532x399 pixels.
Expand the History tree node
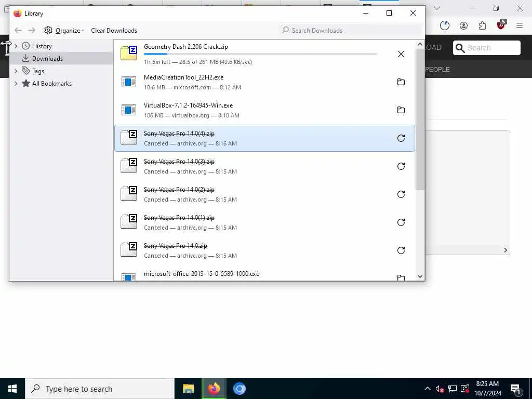coord(16,46)
